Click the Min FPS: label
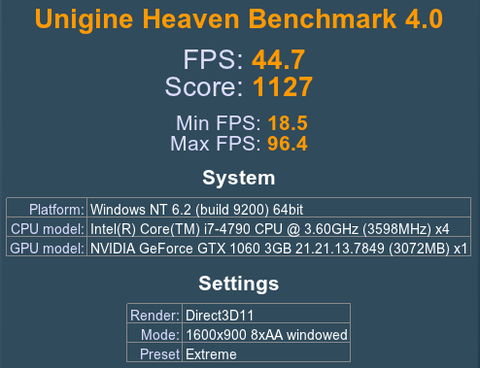The height and width of the screenshot is (368, 480). coord(218,123)
